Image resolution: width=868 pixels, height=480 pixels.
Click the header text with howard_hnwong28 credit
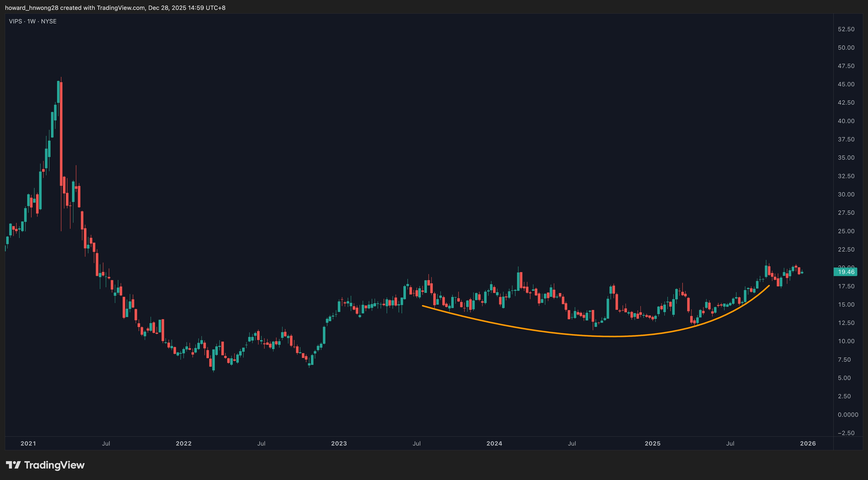pos(115,7)
